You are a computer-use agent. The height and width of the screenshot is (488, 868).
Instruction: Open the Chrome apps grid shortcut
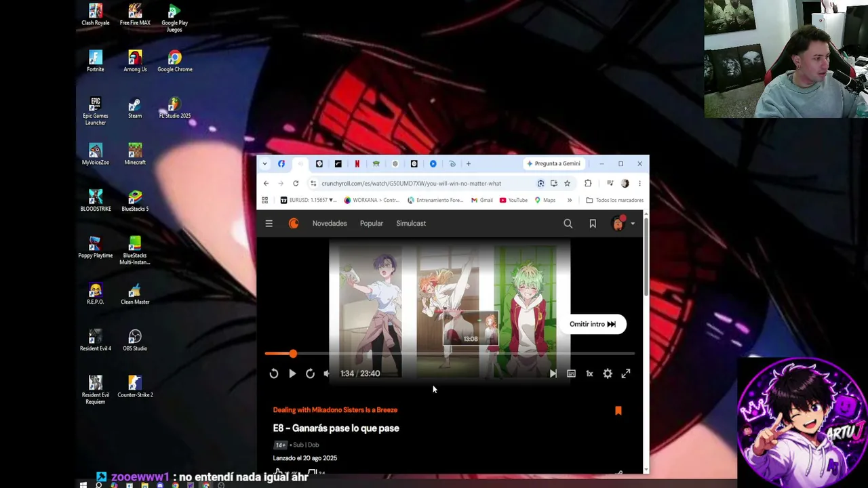(x=264, y=200)
